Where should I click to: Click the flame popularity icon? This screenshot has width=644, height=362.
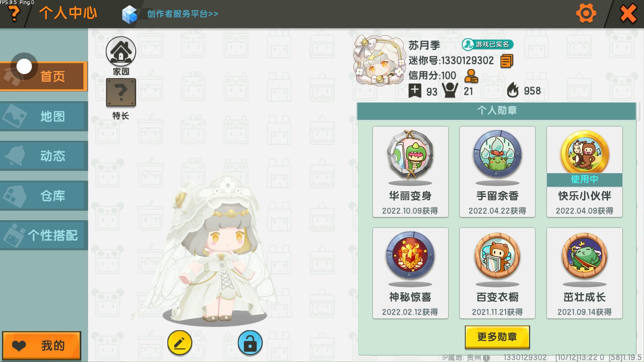pos(513,90)
